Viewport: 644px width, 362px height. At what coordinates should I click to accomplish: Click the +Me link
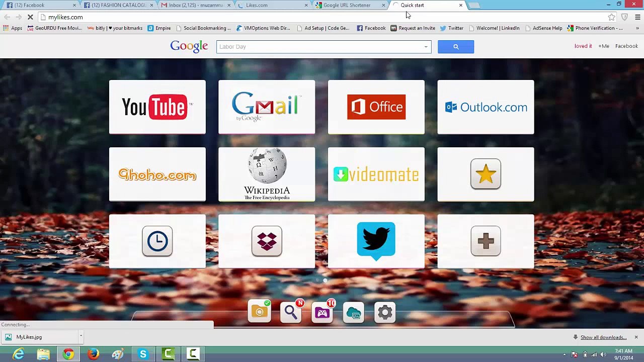coord(604,46)
